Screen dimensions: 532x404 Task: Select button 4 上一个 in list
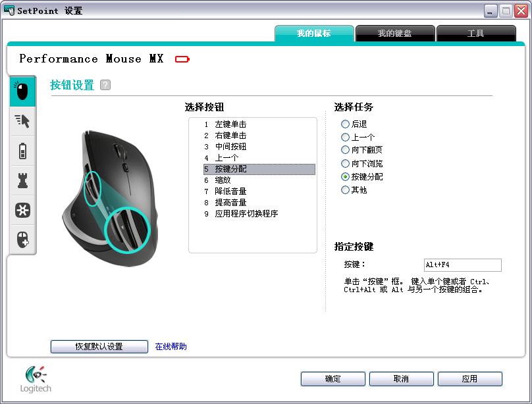point(259,158)
